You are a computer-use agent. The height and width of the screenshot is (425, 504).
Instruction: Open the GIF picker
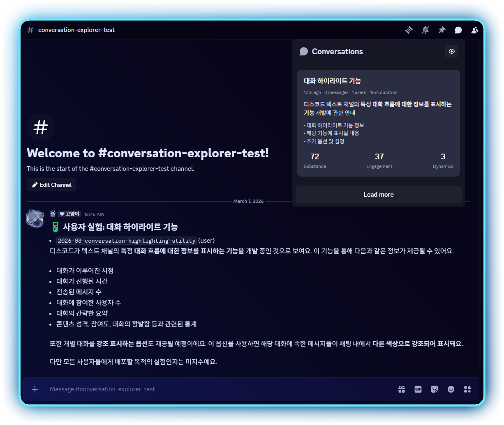tap(418, 389)
